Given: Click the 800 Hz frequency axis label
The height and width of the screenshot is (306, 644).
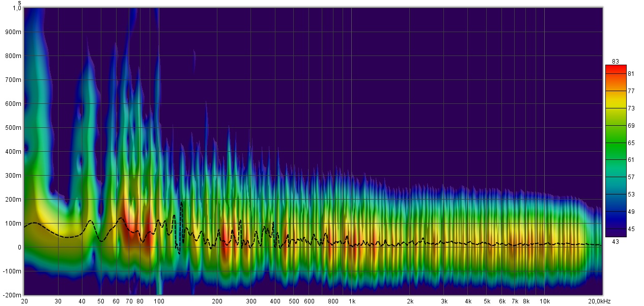Looking at the screenshot, I should [333, 301].
